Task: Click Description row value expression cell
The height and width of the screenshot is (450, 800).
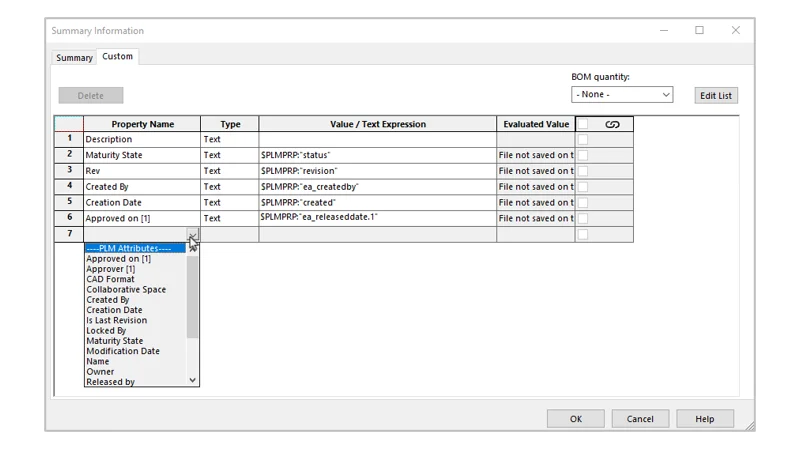Action: [x=377, y=140]
